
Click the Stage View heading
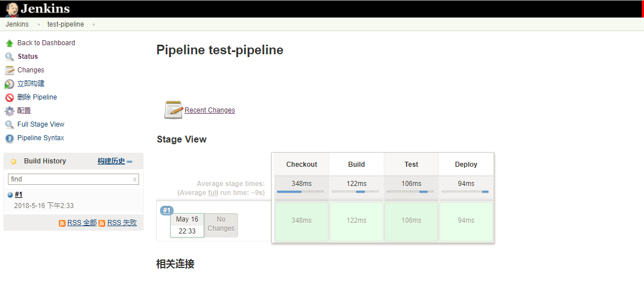[181, 139]
